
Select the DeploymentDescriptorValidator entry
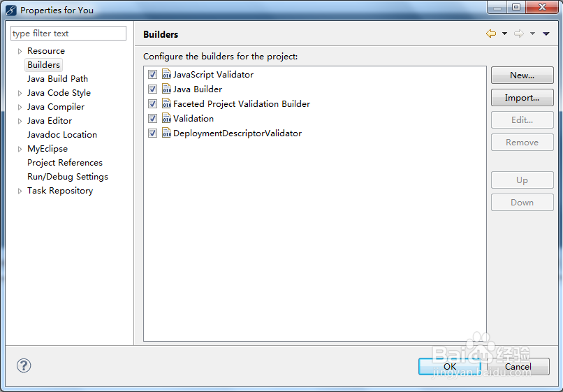tap(237, 133)
